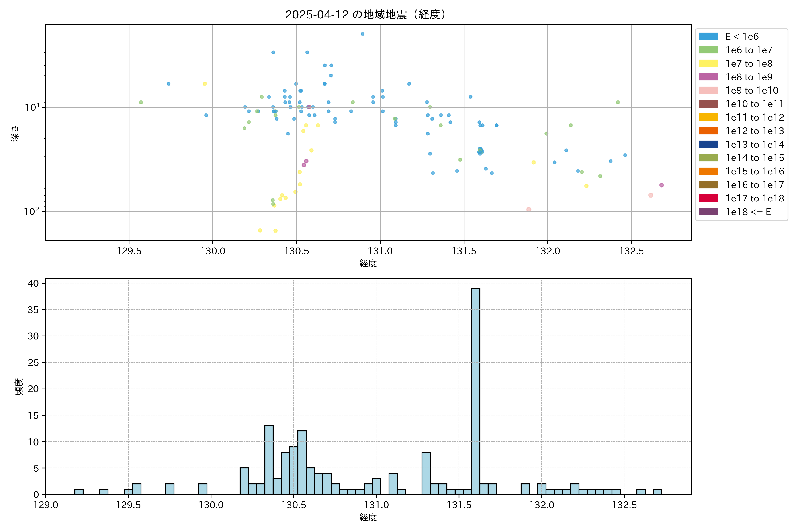Click the topmost blue scatter point
Viewport: 798px width, 532px height.
tap(362, 34)
